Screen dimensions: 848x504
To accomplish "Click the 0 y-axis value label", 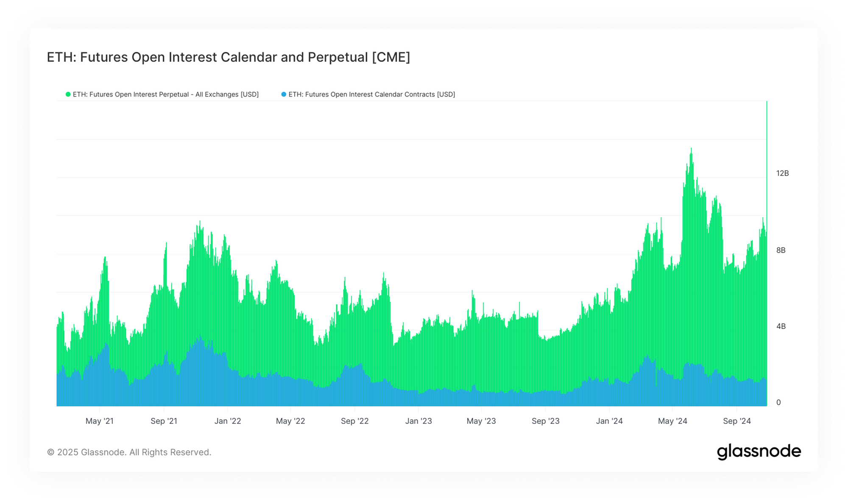I will click(x=778, y=402).
